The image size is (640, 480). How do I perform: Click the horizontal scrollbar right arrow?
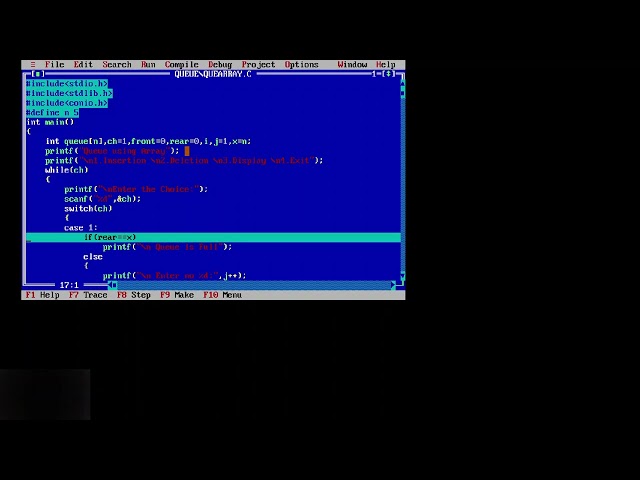pos(393,285)
